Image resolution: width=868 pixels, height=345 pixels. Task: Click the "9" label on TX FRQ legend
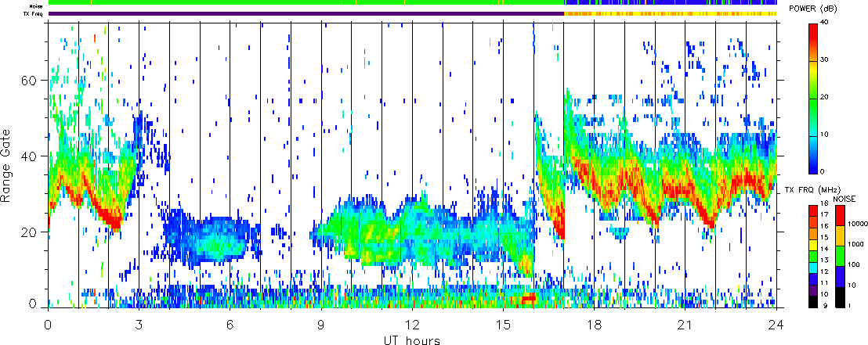click(826, 305)
